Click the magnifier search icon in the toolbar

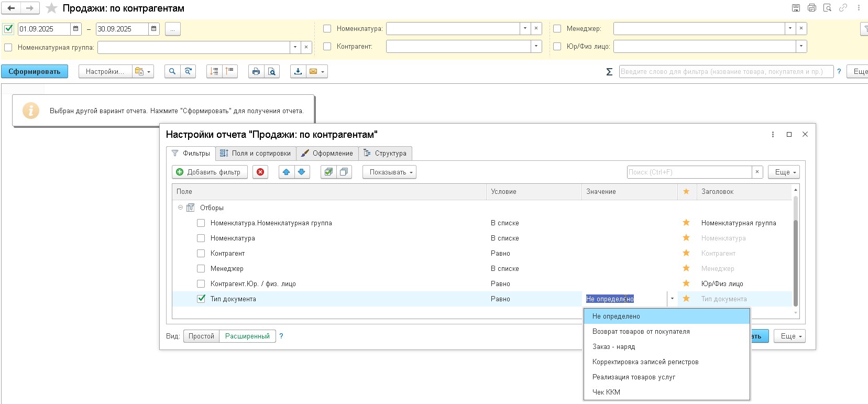click(x=172, y=71)
